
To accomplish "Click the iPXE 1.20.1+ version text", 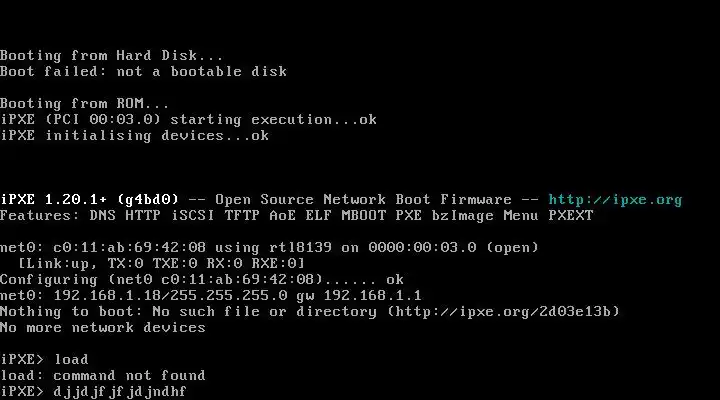I will pyautogui.click(x=54, y=200).
